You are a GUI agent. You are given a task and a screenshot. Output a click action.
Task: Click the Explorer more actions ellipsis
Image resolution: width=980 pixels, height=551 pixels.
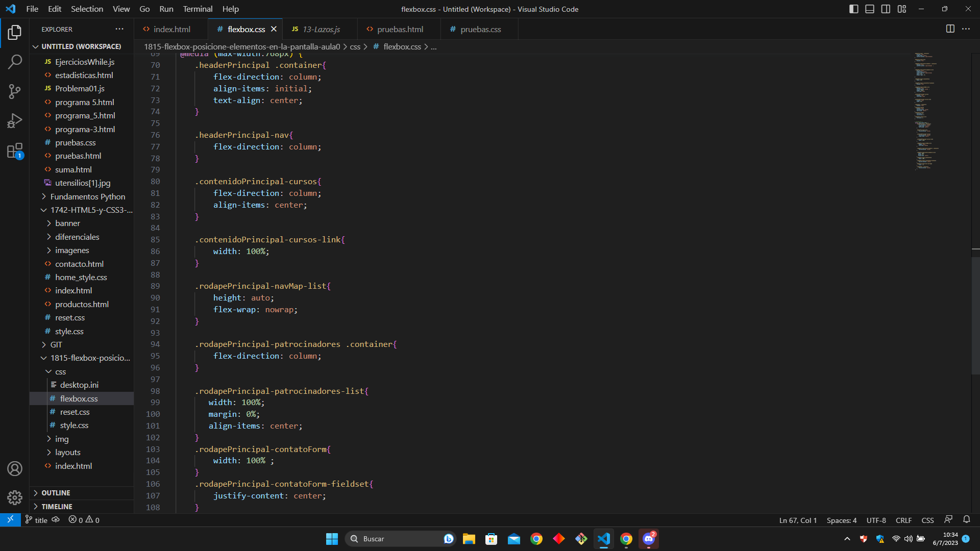[119, 29]
